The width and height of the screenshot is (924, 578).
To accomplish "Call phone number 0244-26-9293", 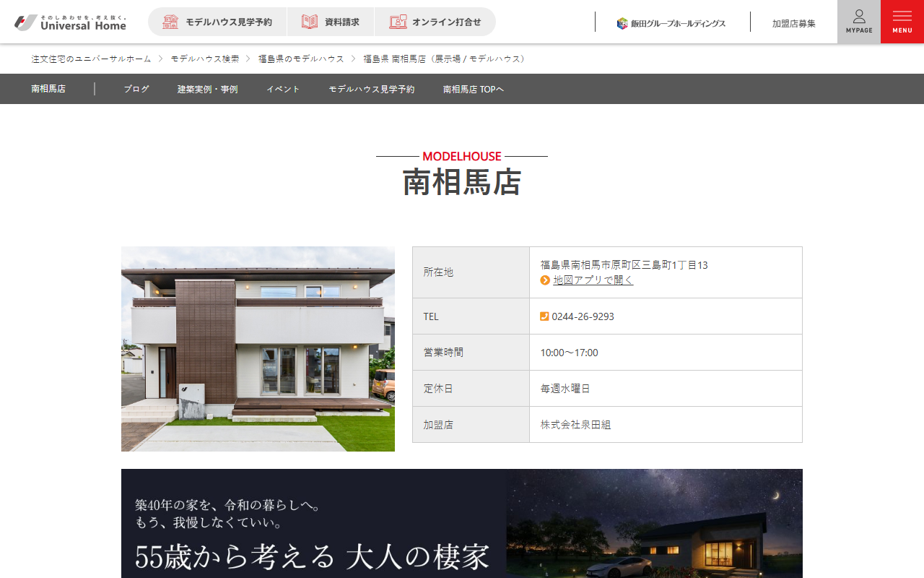I will (x=583, y=316).
